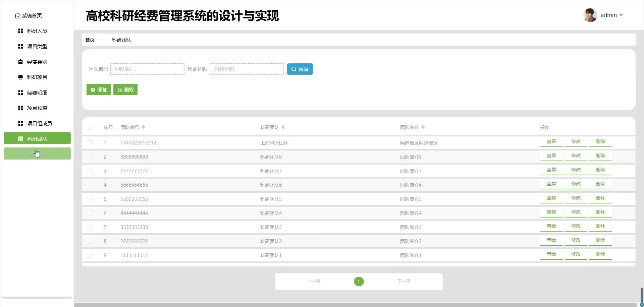Go to 上一页 previous page
This screenshot has width=644, height=307.
point(314,281)
